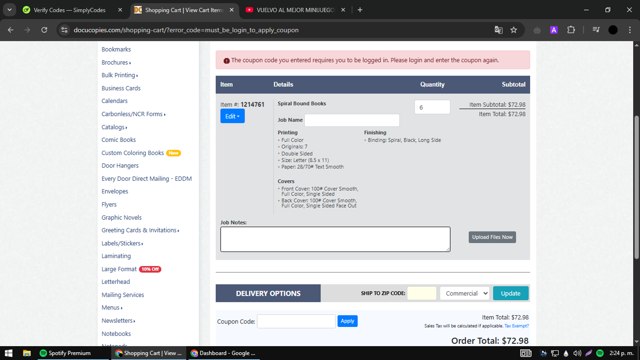Open the Chrome three-dot menu
Screen dimensions: 640x360
click(x=630, y=30)
